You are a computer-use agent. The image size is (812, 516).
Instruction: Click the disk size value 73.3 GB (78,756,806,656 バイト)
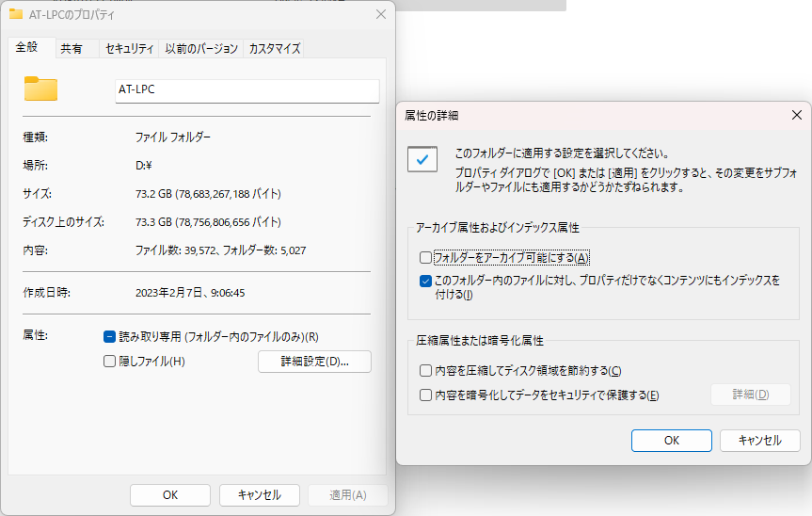(x=208, y=222)
